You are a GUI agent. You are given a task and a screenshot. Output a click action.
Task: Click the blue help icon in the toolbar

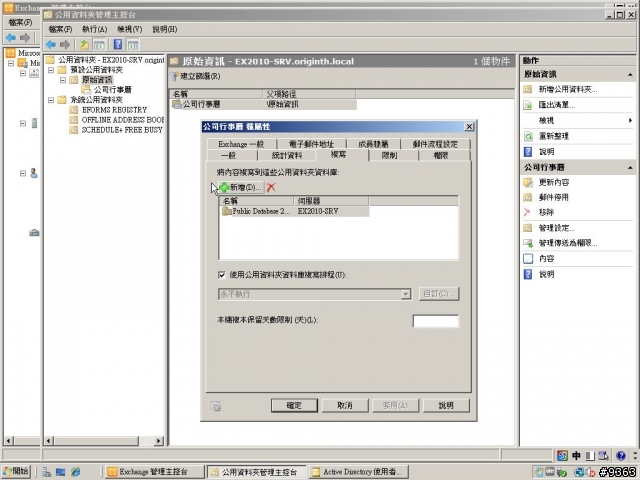click(x=118, y=44)
